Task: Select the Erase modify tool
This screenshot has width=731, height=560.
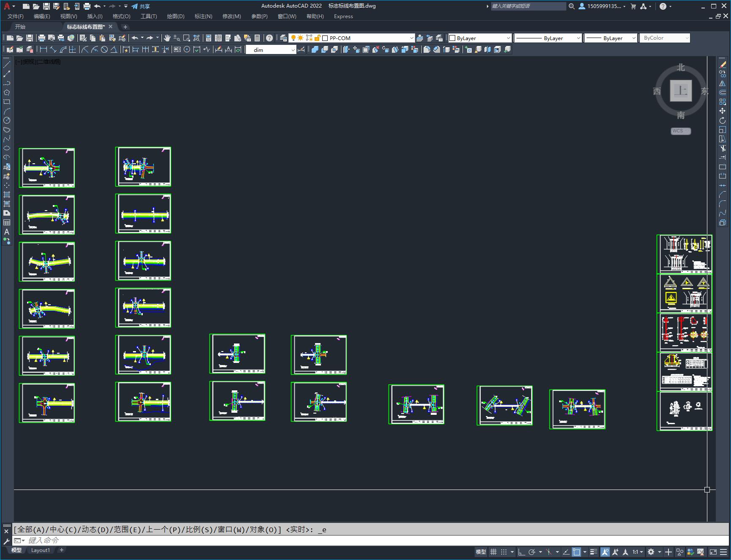Action: click(723, 65)
